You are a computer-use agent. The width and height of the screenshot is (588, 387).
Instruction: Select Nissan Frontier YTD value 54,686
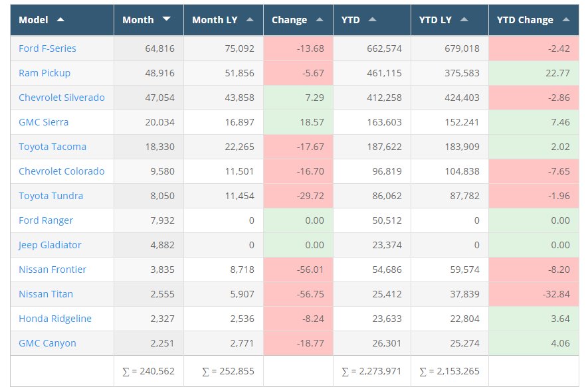(x=387, y=270)
